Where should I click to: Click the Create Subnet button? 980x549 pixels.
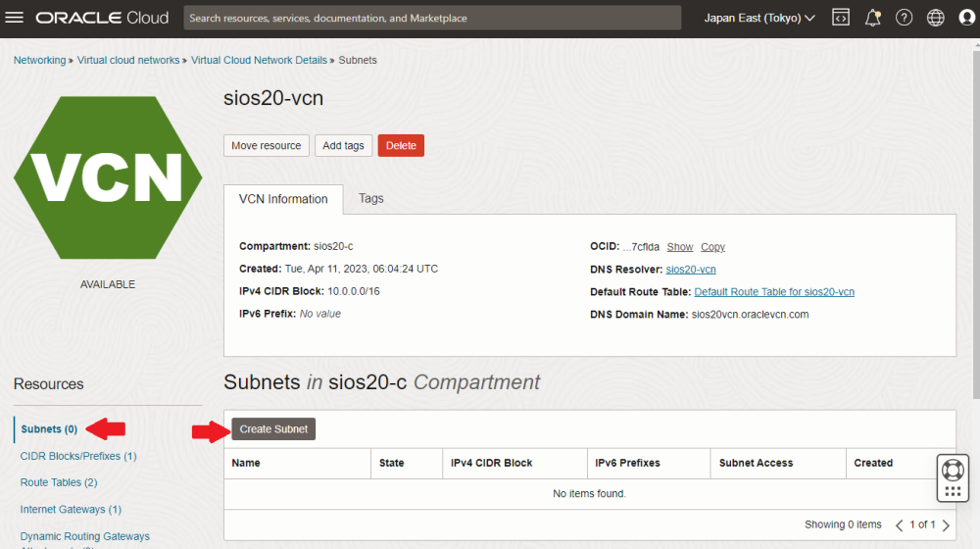(273, 429)
